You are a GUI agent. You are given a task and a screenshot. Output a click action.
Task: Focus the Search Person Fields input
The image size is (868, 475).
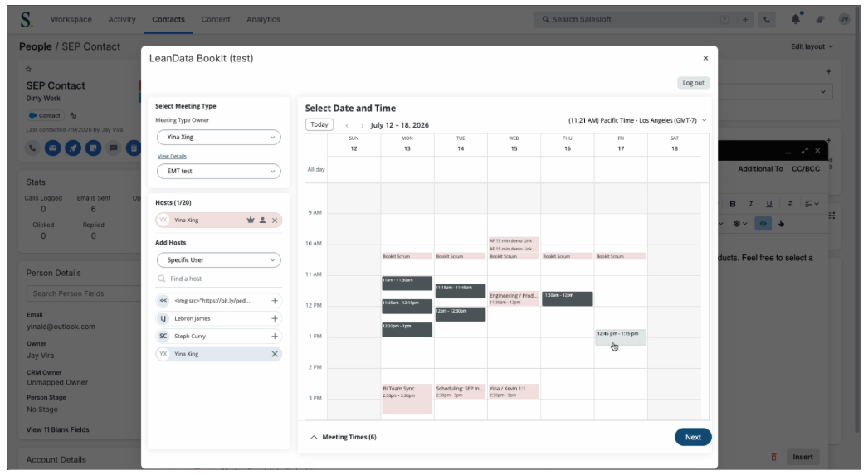tap(83, 293)
